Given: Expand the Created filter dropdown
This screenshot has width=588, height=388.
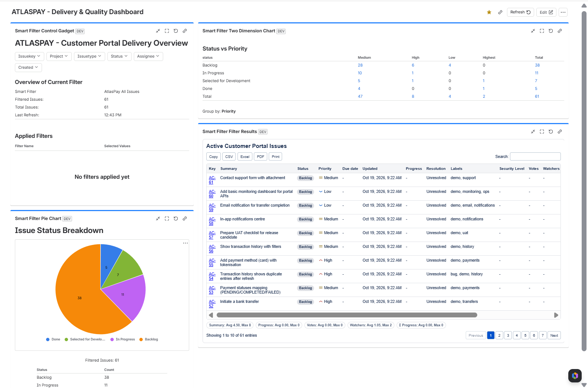Looking at the screenshot, I should click(28, 68).
